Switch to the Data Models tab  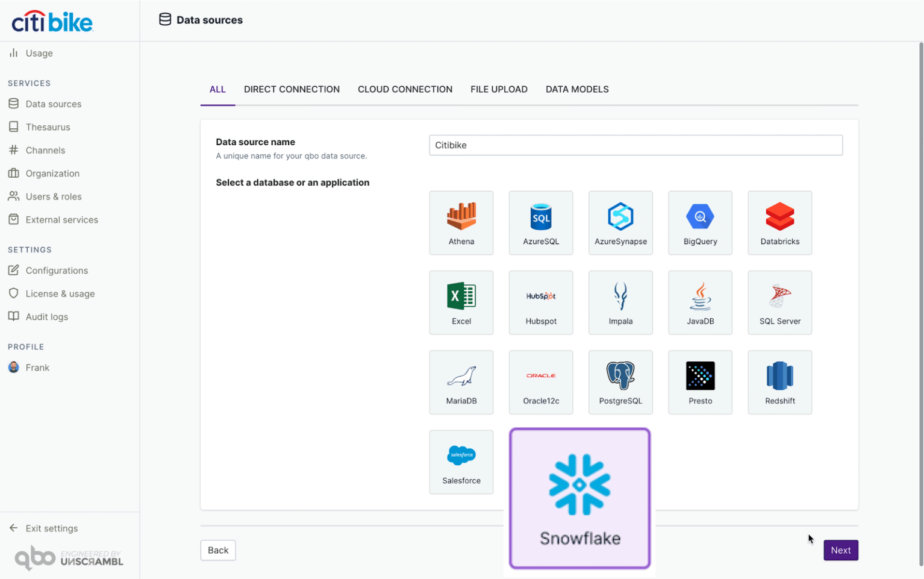pyautogui.click(x=576, y=89)
